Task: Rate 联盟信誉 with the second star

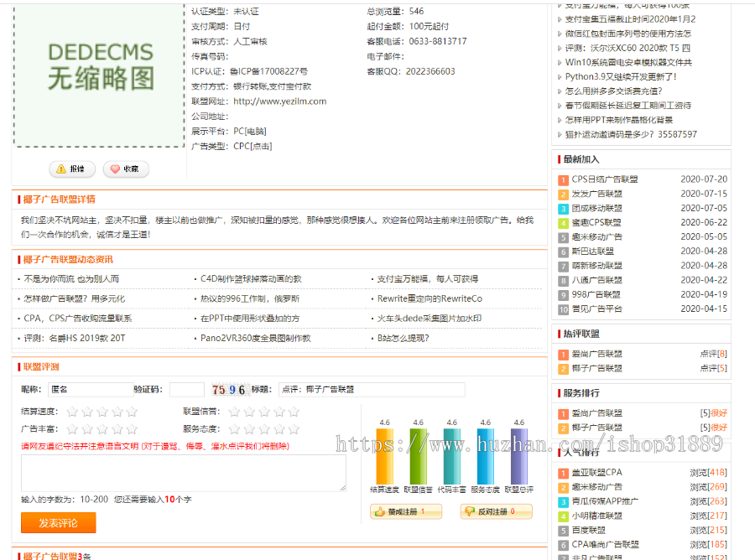Action: 249,412
